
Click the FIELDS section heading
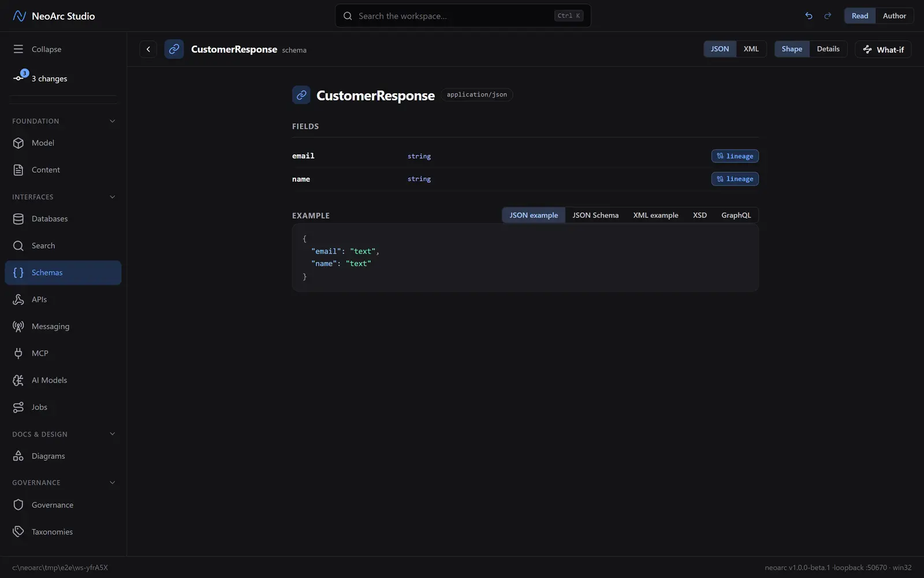point(305,126)
